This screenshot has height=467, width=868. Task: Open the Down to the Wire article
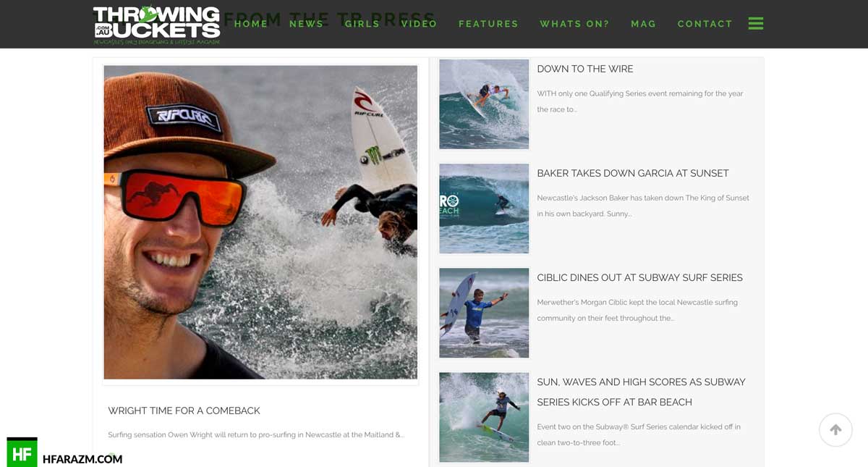click(x=584, y=69)
